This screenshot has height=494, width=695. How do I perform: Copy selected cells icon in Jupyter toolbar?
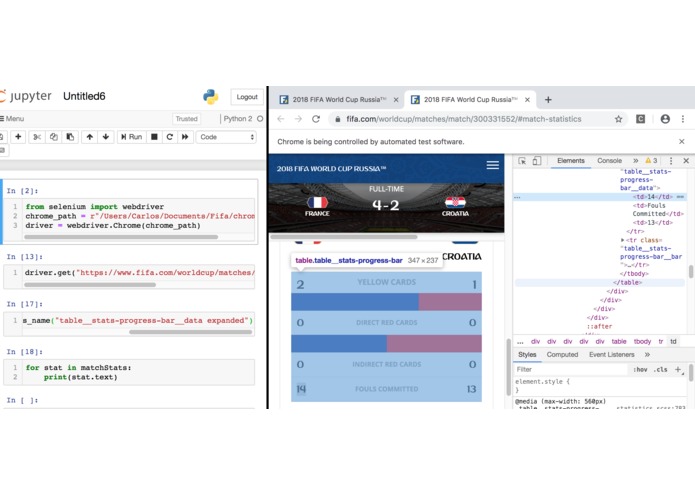point(54,137)
